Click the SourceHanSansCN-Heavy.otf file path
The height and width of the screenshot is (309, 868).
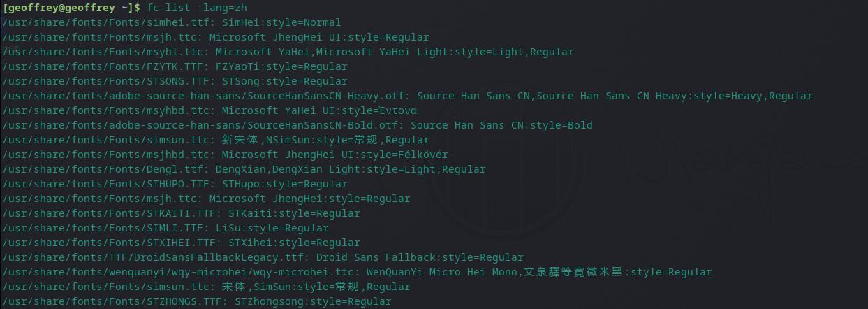tap(206, 96)
